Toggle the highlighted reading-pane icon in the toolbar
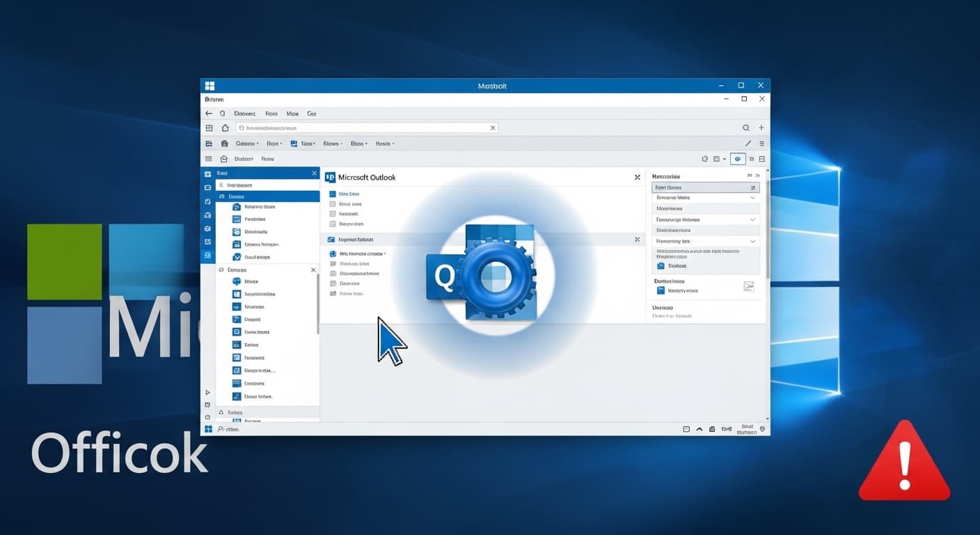Image resolution: width=980 pixels, height=535 pixels. pos(738,159)
